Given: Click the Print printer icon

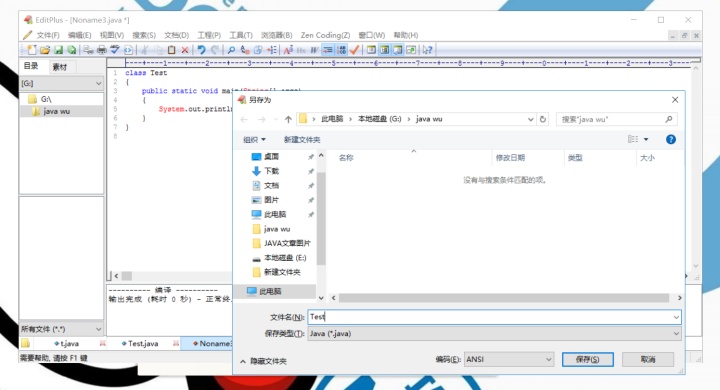Looking at the screenshot, I should tap(101, 50).
